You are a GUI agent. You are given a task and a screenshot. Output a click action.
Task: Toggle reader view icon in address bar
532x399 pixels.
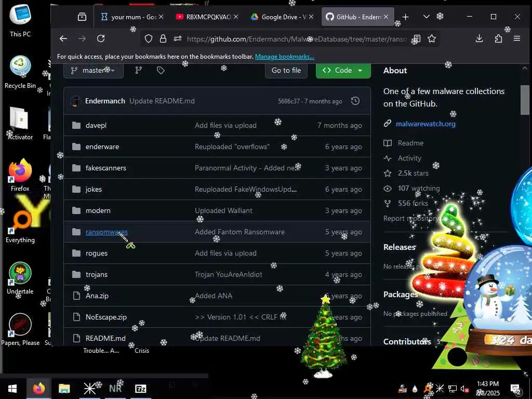coord(417,38)
